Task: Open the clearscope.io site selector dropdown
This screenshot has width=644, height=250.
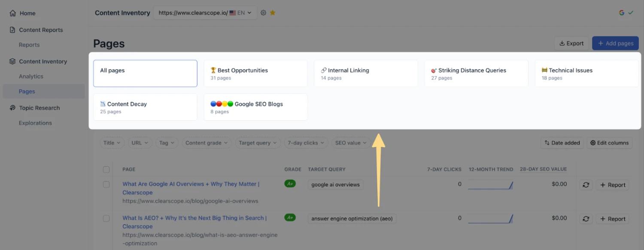Action: [205, 13]
